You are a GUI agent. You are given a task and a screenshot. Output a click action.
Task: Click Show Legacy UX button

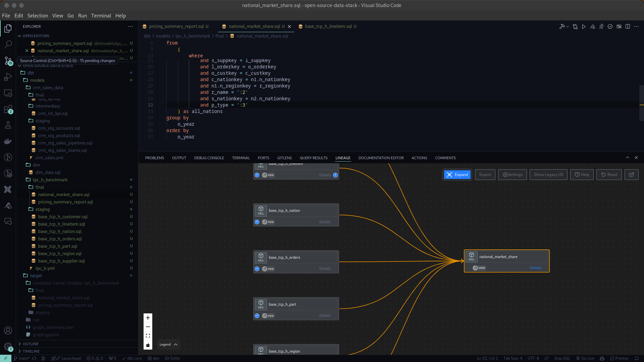tap(548, 175)
